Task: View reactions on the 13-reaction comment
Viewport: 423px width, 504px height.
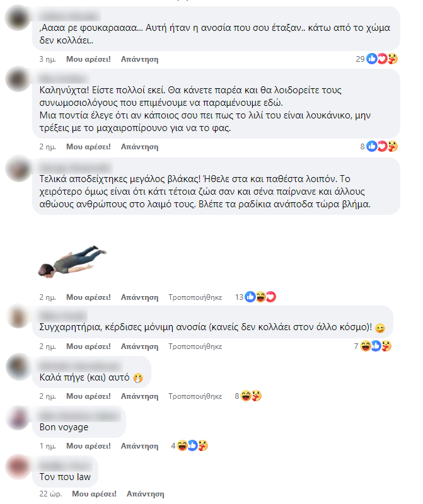Action: click(255, 297)
